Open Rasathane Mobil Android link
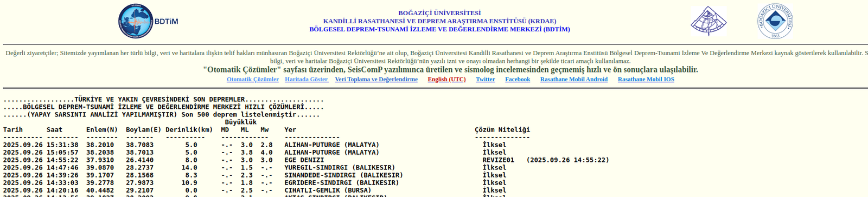Screen dimensions: 868x197 coord(573,79)
